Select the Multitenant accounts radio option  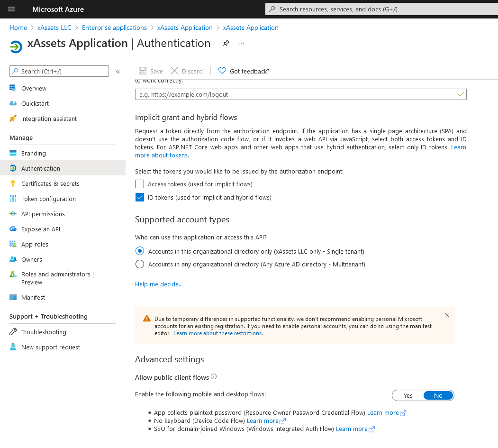(140, 264)
